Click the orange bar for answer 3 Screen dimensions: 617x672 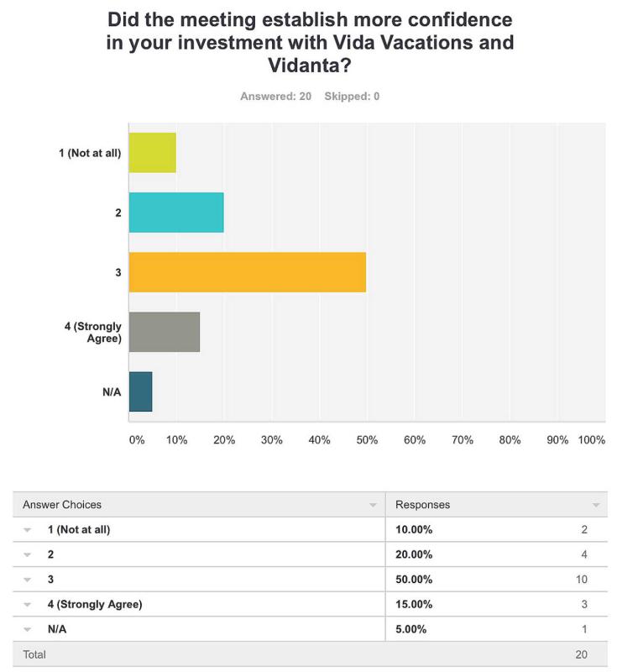(x=247, y=272)
